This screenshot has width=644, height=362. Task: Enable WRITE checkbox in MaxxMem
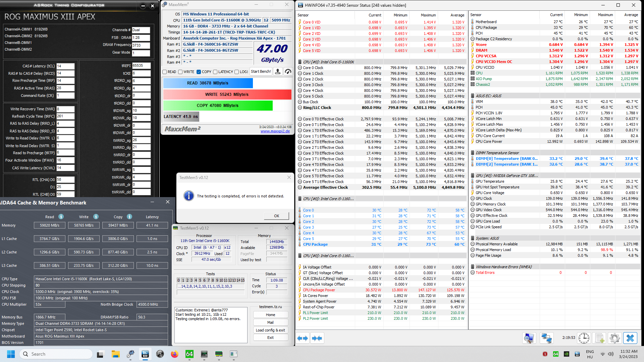click(x=180, y=72)
